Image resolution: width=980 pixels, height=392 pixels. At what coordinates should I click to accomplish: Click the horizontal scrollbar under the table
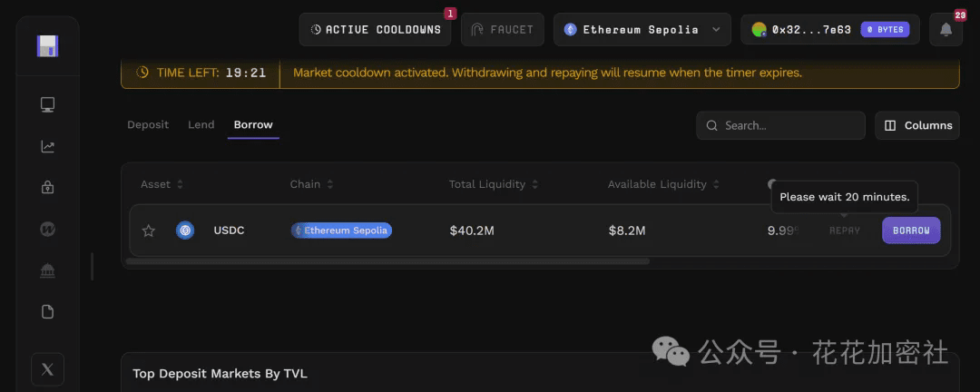coord(387,261)
